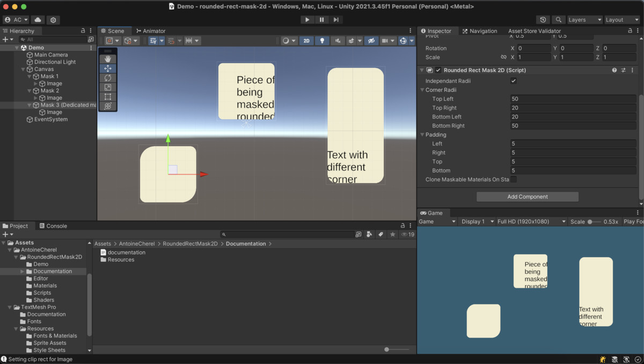Click the Add Component button

528,196
